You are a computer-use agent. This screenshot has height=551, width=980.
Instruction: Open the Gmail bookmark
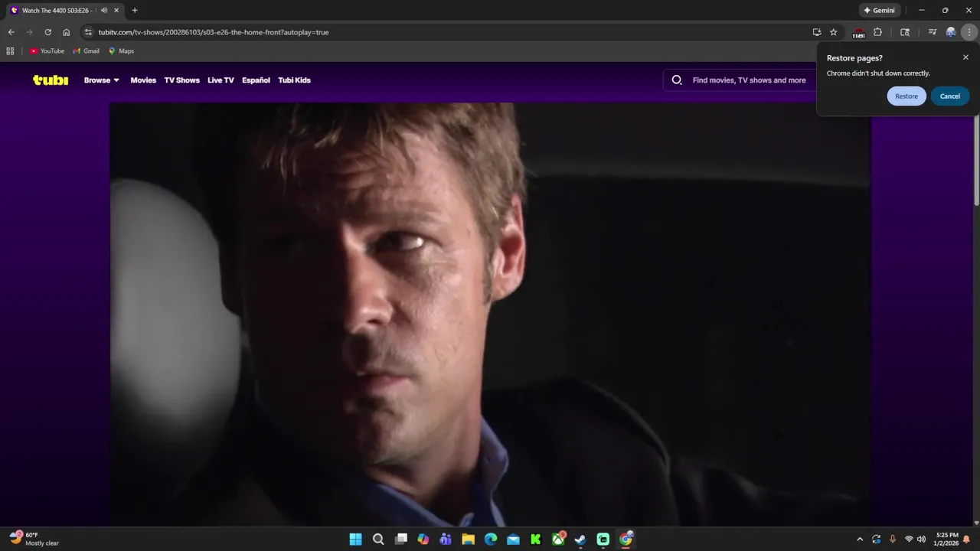[87, 51]
